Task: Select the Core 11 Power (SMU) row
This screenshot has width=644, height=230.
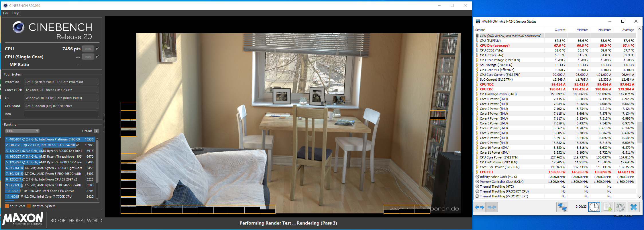Action: tap(555, 152)
